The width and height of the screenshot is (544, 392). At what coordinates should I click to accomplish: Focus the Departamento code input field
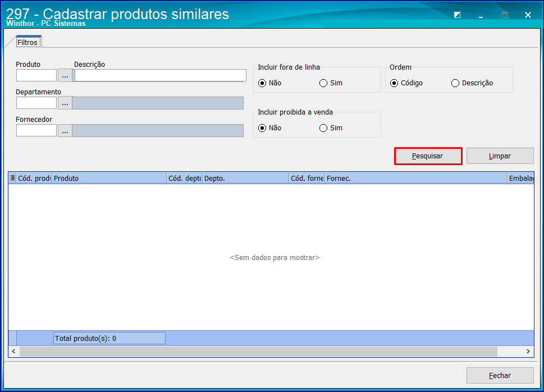[36, 103]
